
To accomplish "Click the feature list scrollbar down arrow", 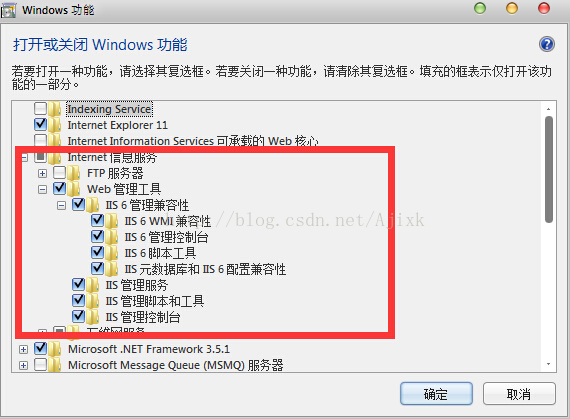I will [x=549, y=364].
